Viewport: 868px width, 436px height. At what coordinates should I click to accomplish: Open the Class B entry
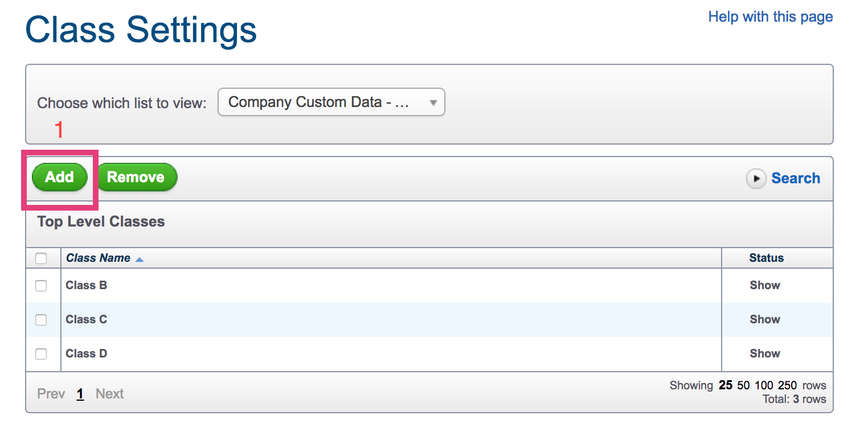click(87, 285)
